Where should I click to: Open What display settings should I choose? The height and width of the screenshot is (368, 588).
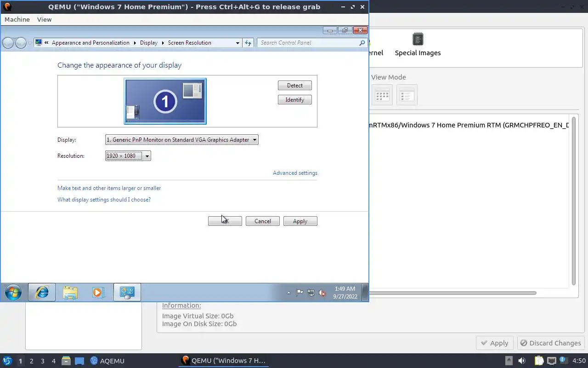click(104, 200)
